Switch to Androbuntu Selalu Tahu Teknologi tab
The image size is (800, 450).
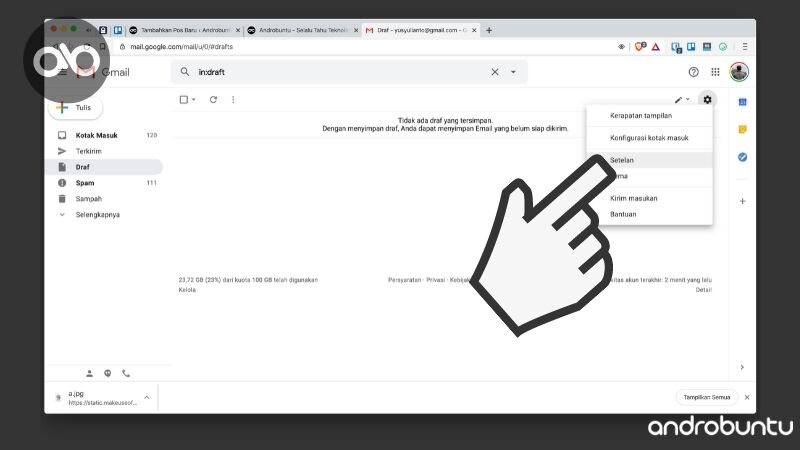pyautogui.click(x=303, y=30)
